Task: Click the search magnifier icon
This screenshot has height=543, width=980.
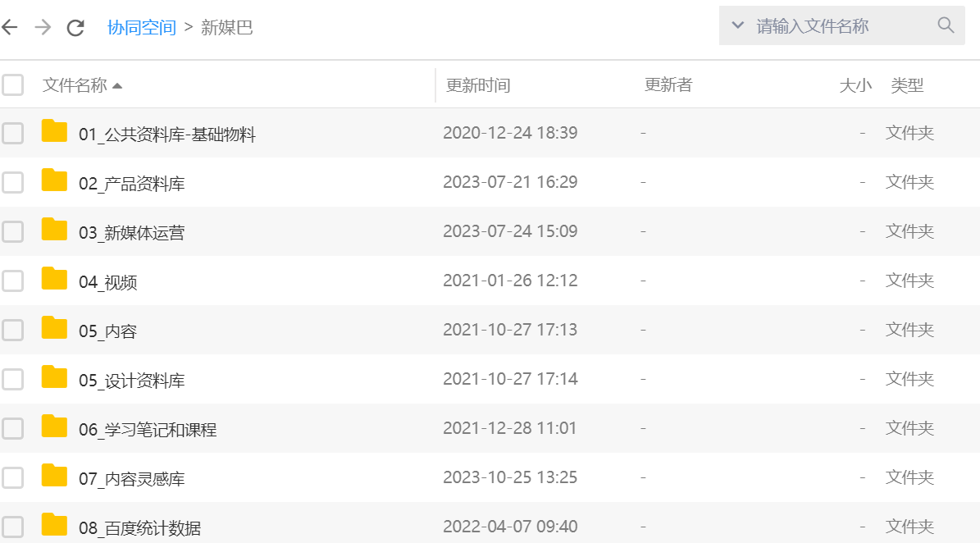Action: click(946, 25)
